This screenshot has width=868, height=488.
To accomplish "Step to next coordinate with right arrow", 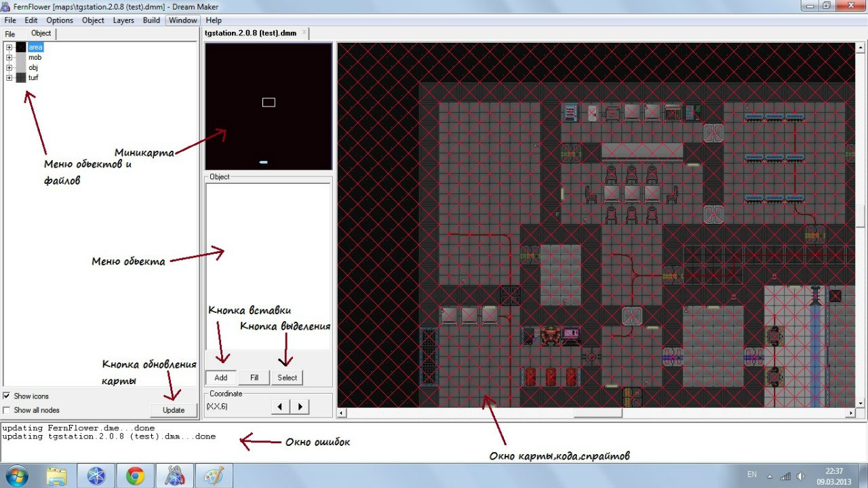I will [x=300, y=407].
